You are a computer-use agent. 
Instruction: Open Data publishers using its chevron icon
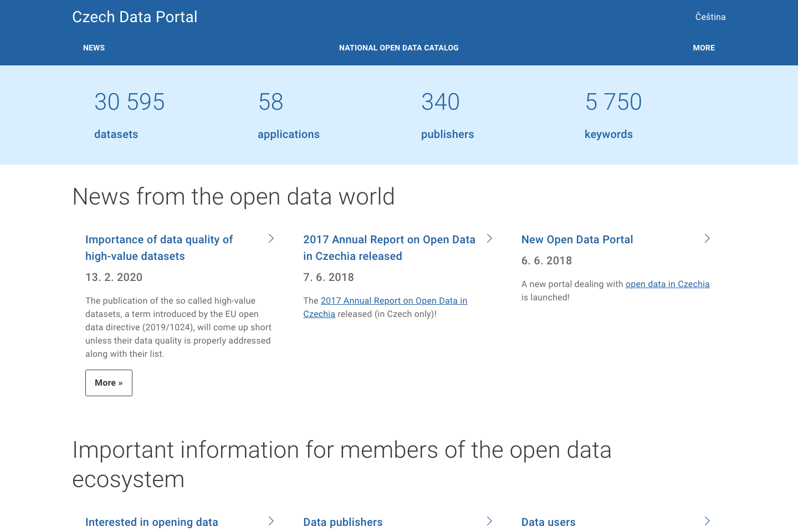pyautogui.click(x=489, y=521)
